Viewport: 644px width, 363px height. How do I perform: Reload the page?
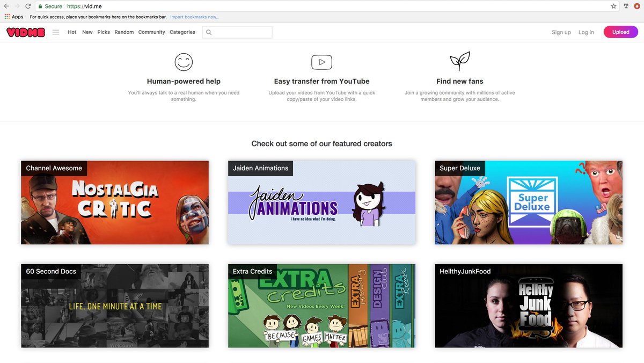(x=28, y=6)
